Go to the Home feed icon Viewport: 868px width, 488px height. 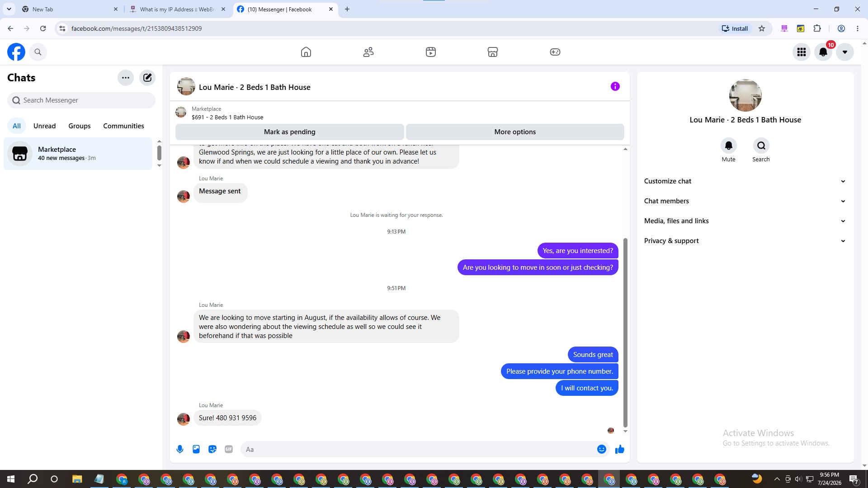pos(306,52)
